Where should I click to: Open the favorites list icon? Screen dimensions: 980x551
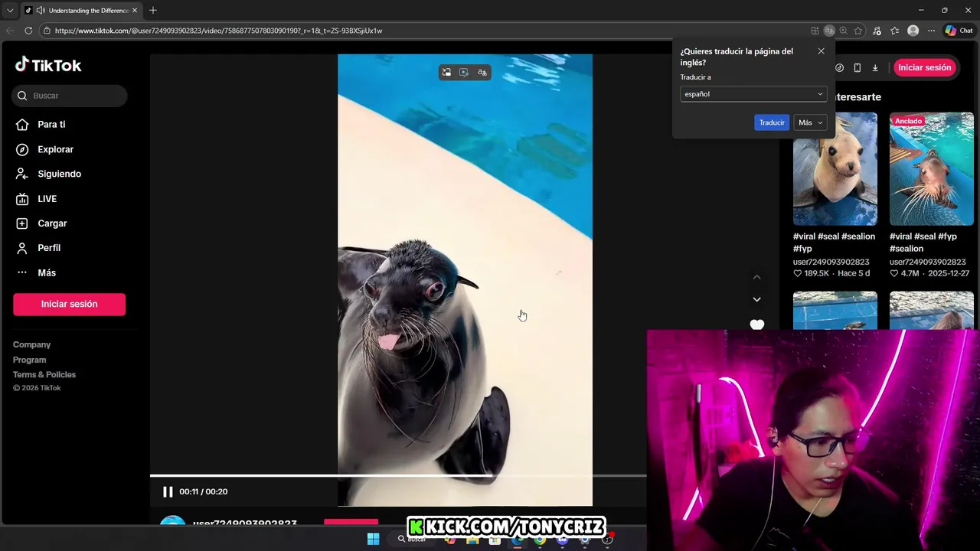894,31
